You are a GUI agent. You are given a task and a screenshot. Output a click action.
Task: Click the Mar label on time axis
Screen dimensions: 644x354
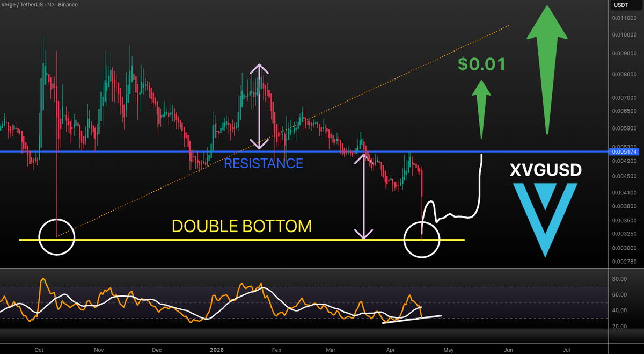pyautogui.click(x=331, y=349)
